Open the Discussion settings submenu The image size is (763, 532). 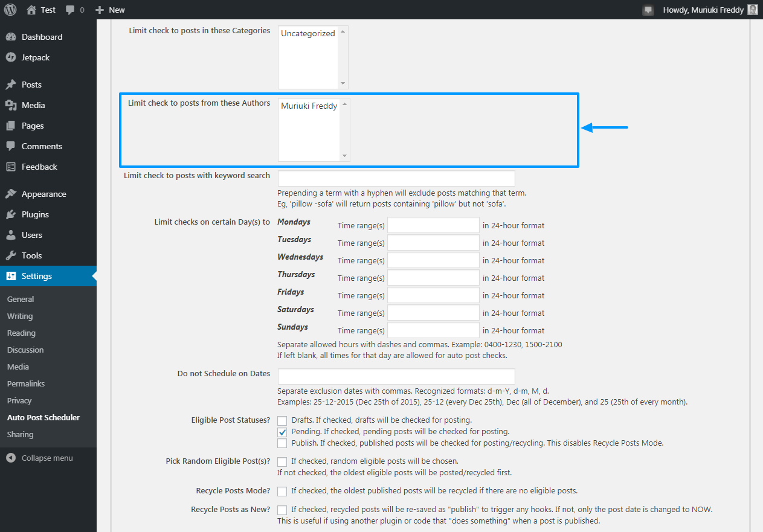(x=25, y=350)
